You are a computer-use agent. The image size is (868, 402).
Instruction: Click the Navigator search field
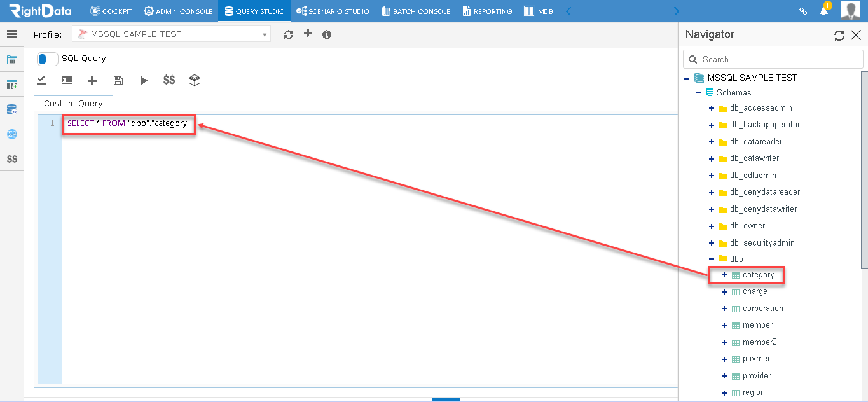tap(773, 59)
